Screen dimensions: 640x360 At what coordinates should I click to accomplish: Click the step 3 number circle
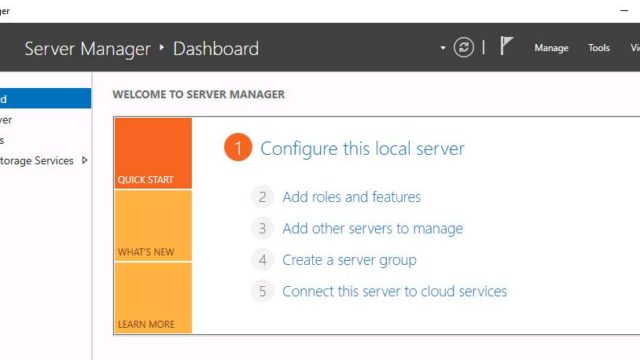(262, 228)
